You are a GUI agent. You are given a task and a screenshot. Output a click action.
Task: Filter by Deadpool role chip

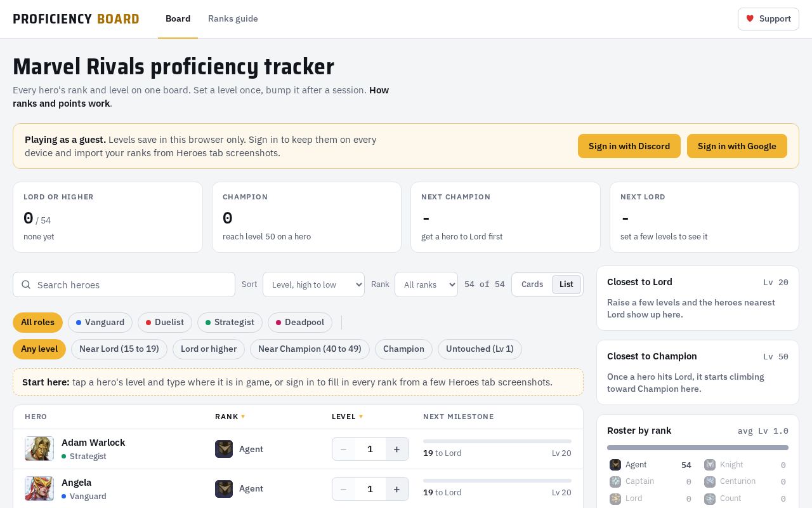[300, 323]
